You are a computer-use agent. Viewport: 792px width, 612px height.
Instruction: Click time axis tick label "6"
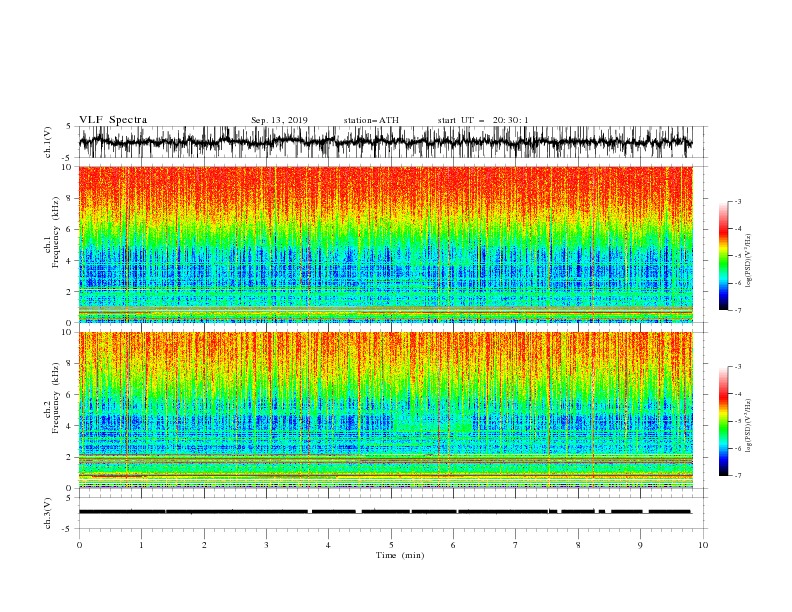click(x=453, y=545)
